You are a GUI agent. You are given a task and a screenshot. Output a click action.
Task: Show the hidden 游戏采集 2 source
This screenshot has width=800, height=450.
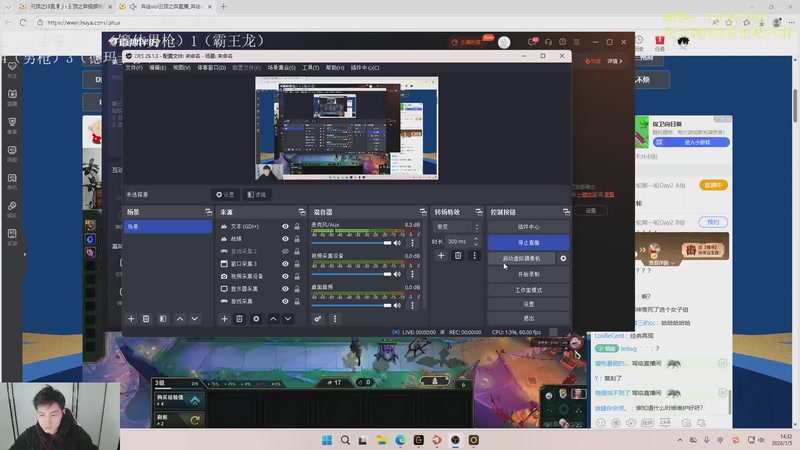[x=285, y=251]
